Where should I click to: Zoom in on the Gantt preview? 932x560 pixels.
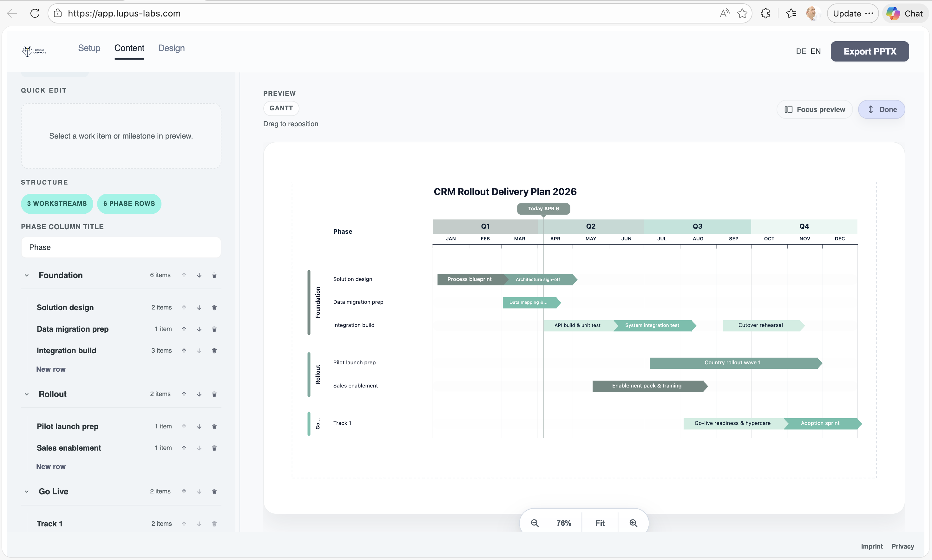633,523
